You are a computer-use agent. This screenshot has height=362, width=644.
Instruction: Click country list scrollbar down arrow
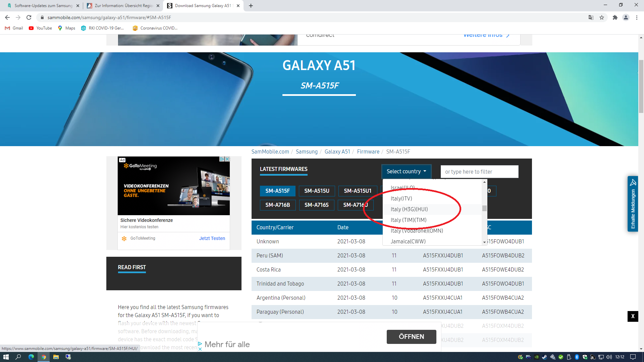tap(484, 242)
